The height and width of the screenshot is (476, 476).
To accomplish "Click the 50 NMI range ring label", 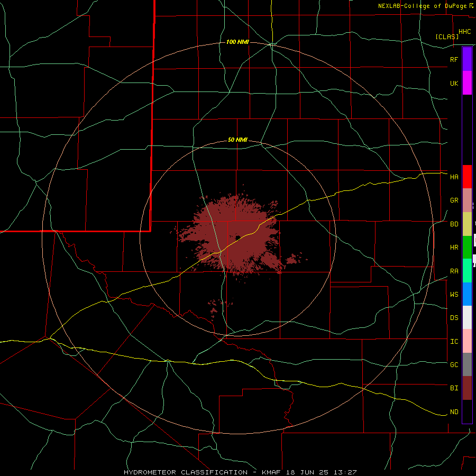I will [237, 140].
